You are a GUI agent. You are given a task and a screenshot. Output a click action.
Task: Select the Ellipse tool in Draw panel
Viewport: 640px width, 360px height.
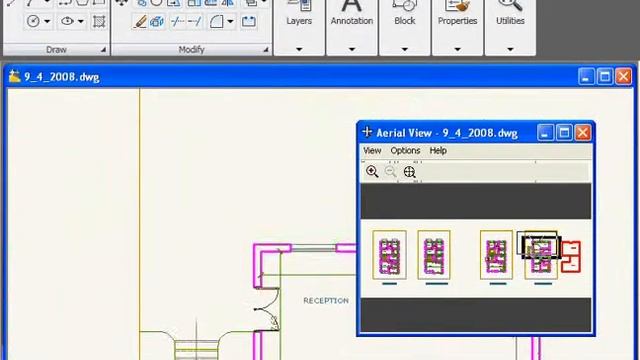[67, 21]
